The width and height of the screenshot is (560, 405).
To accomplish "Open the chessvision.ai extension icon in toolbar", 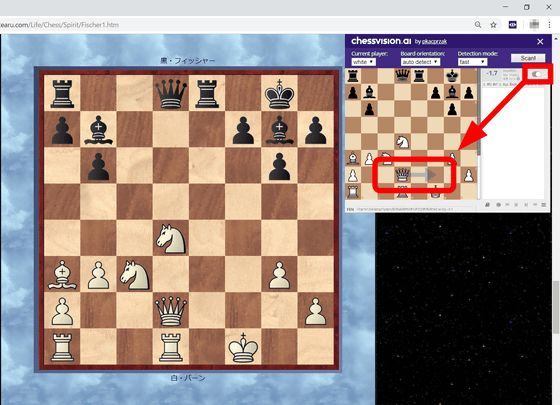I will 512,25.
